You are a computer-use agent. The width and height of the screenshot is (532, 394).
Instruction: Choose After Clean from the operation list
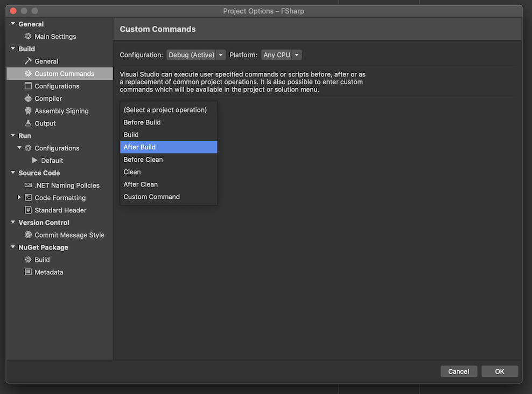(169, 184)
